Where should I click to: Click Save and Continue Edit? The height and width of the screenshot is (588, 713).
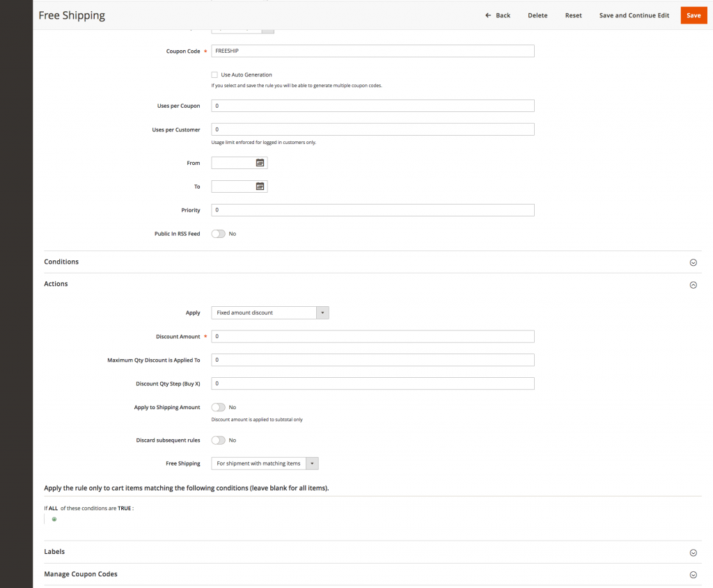634,15
